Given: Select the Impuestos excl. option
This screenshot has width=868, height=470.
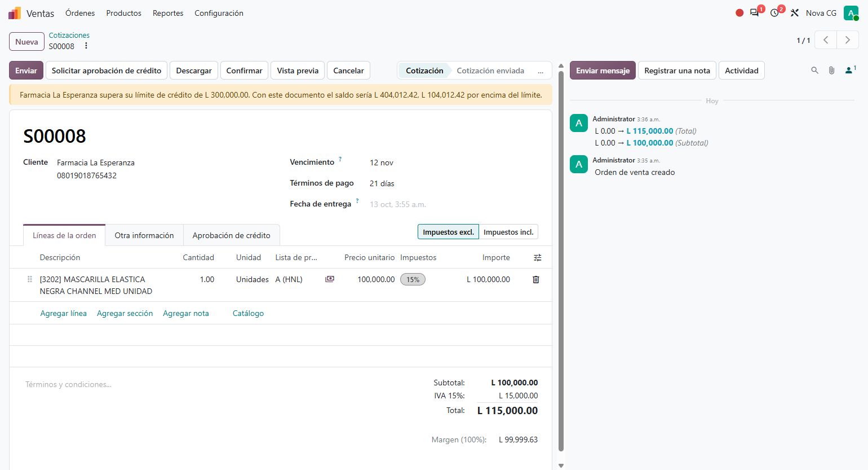Looking at the screenshot, I should coord(448,232).
